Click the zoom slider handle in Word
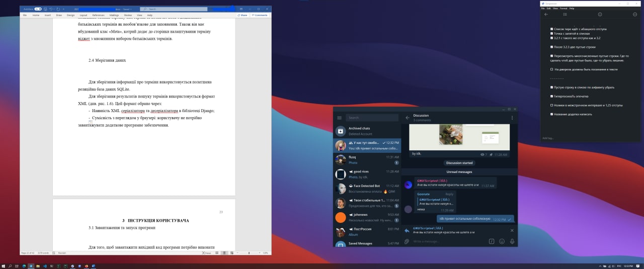 250,253
